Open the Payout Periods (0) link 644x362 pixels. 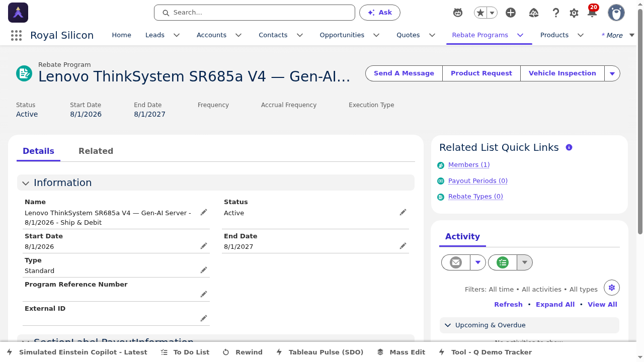coord(478,181)
